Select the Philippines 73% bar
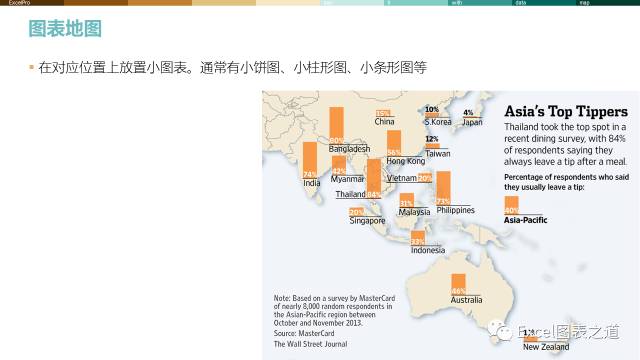 tap(443, 188)
